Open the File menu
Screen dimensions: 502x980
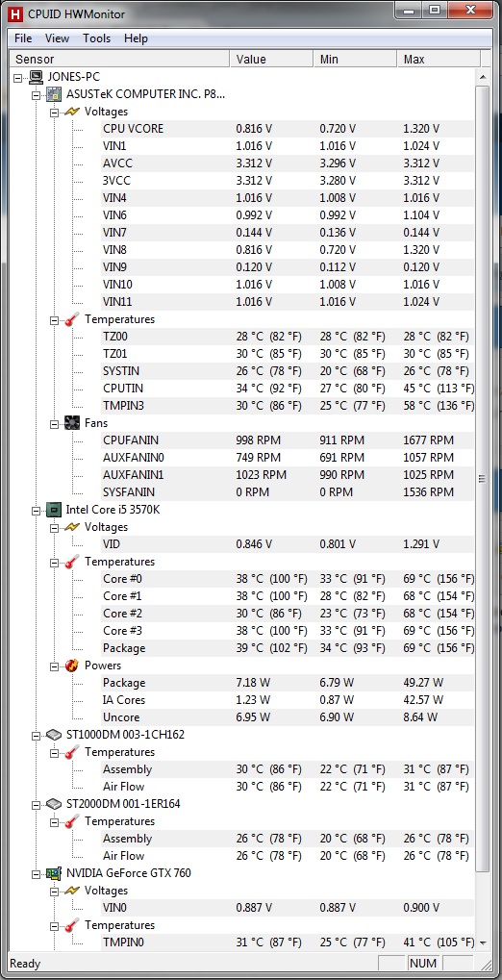pos(23,38)
